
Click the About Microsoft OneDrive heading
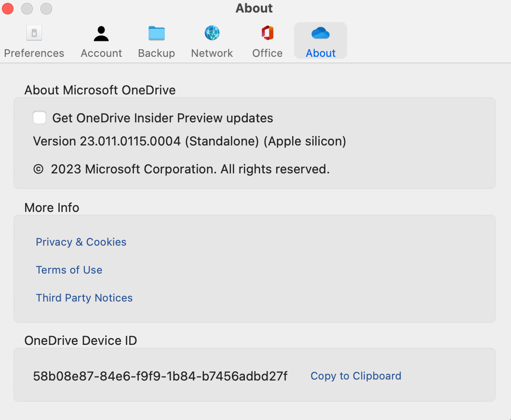point(100,90)
